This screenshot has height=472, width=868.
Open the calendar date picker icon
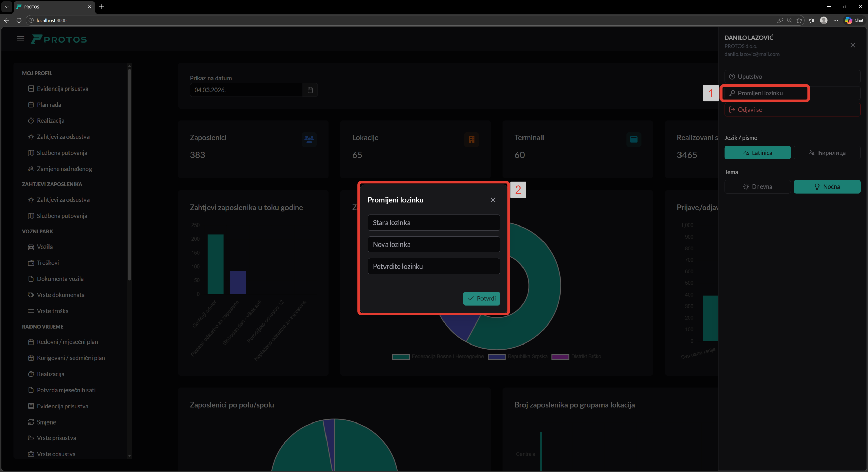310,90
